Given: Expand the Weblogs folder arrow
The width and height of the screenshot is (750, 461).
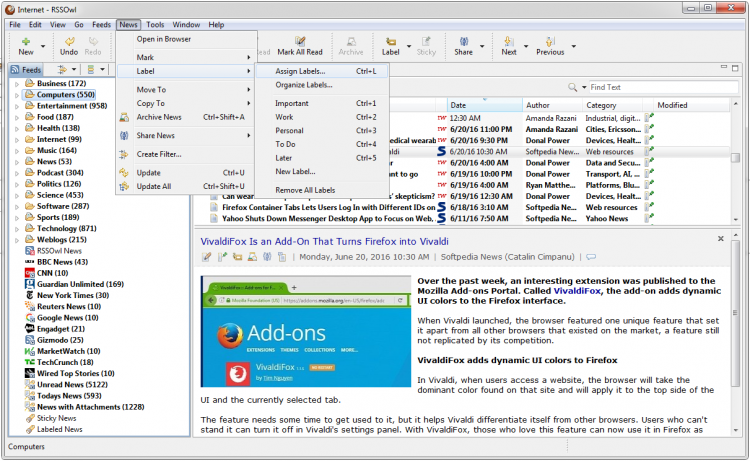Looking at the screenshot, I should 17,240.
